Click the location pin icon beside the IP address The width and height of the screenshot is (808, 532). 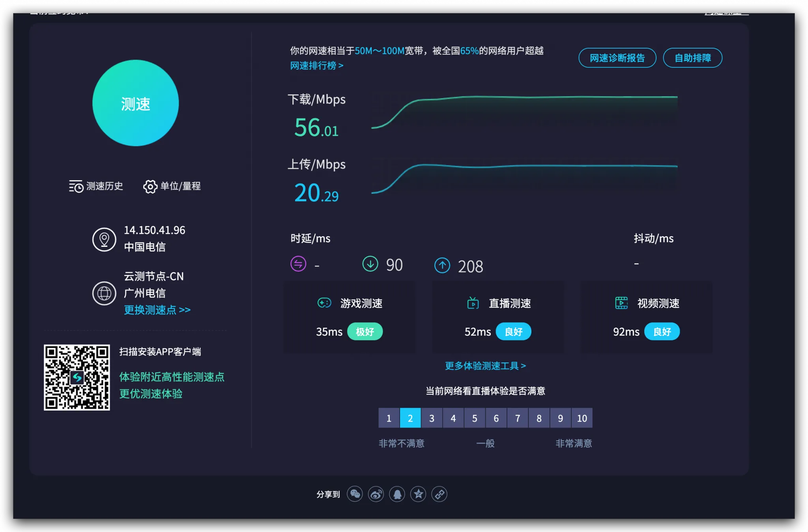point(104,239)
